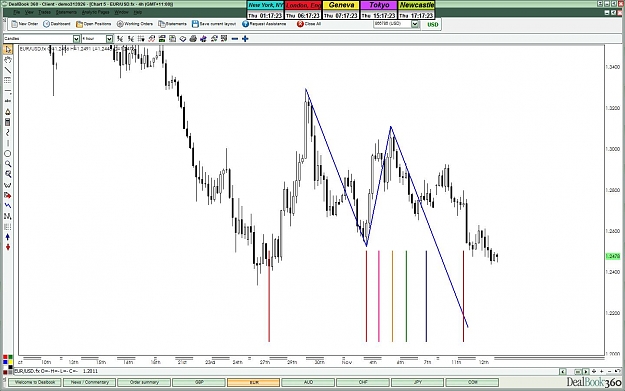Select the hand pan tool
Image resolution: width=625 pixels, height=391 pixels.
pos(8,60)
